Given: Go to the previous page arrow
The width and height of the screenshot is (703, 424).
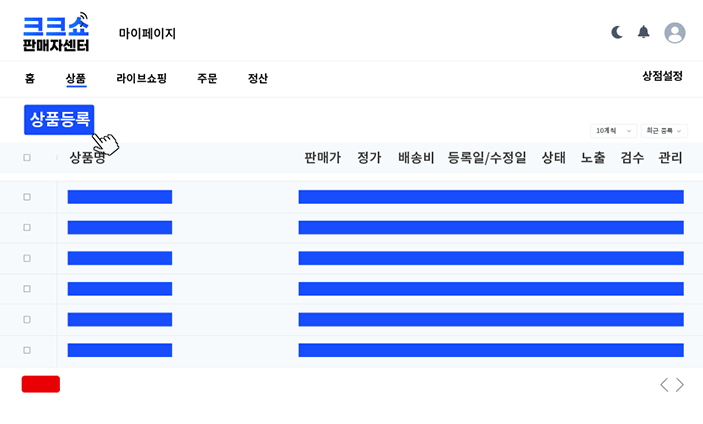Looking at the screenshot, I should (x=664, y=384).
